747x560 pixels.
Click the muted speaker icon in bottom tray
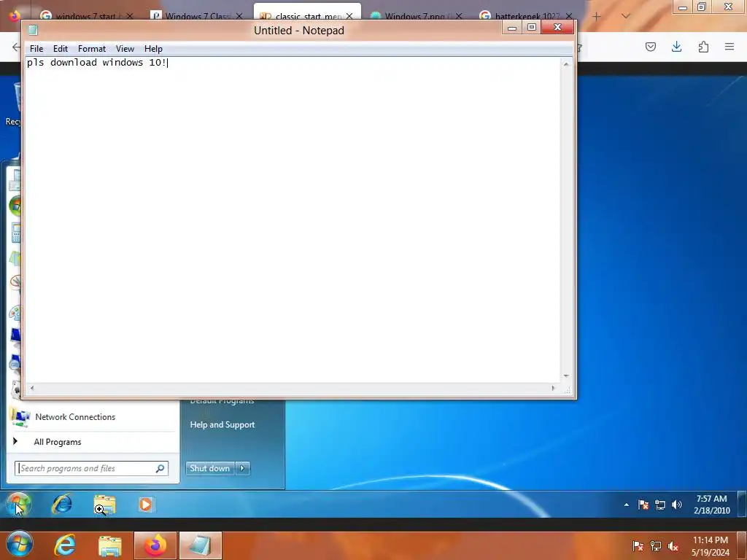pyautogui.click(x=673, y=546)
